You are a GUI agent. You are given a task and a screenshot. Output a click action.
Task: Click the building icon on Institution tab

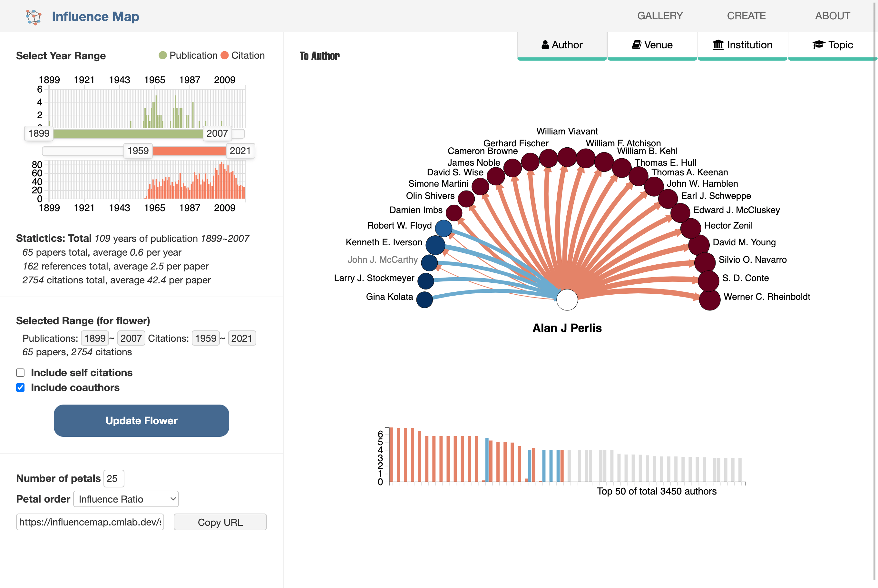tap(718, 45)
